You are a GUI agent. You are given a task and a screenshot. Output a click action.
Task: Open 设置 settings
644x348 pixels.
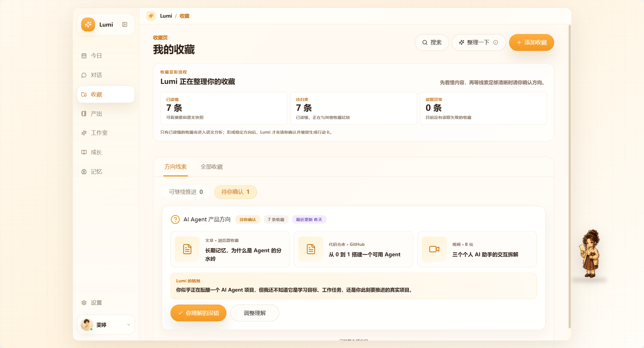pyautogui.click(x=106, y=303)
